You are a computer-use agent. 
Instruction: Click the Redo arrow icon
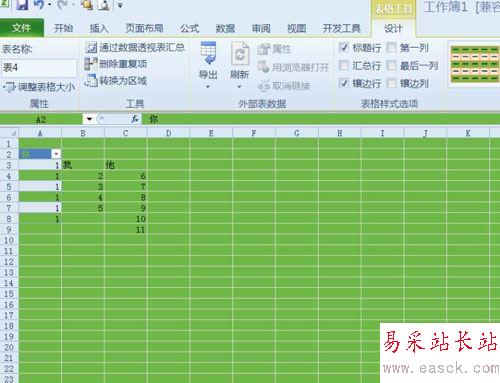tap(63, 5)
